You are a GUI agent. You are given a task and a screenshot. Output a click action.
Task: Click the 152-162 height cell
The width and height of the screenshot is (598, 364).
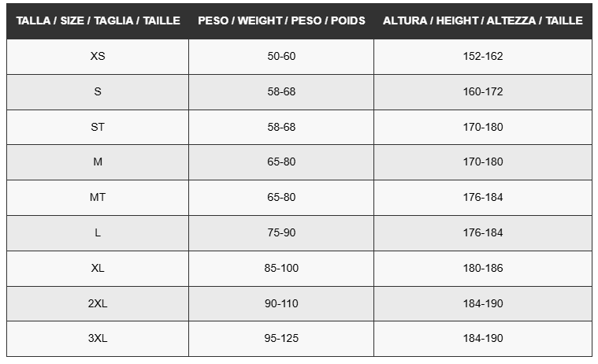coord(483,57)
